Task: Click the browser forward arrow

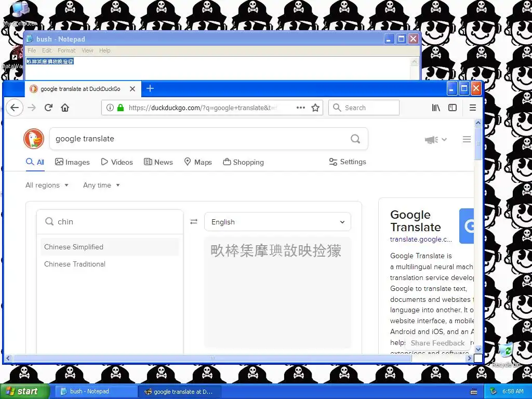Action: [x=32, y=108]
